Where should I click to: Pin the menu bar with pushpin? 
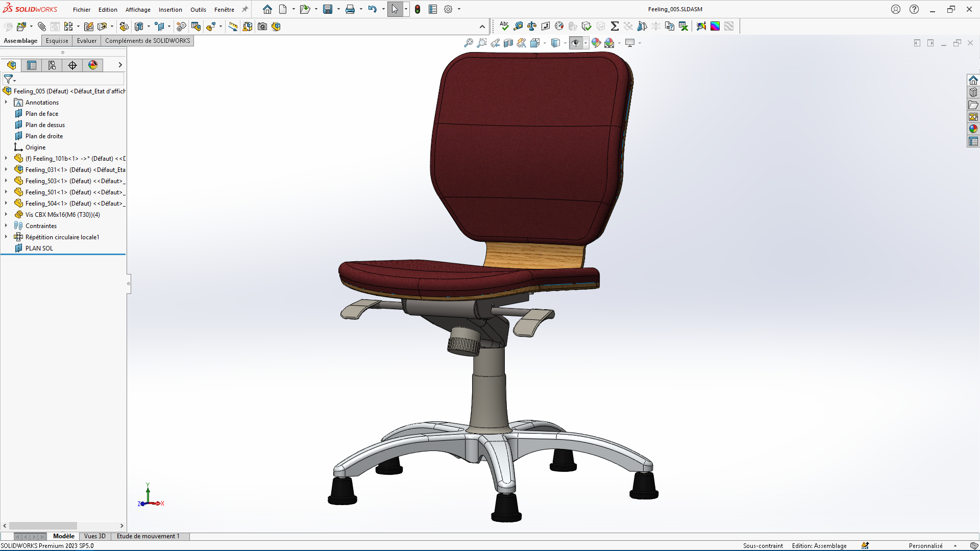click(245, 9)
